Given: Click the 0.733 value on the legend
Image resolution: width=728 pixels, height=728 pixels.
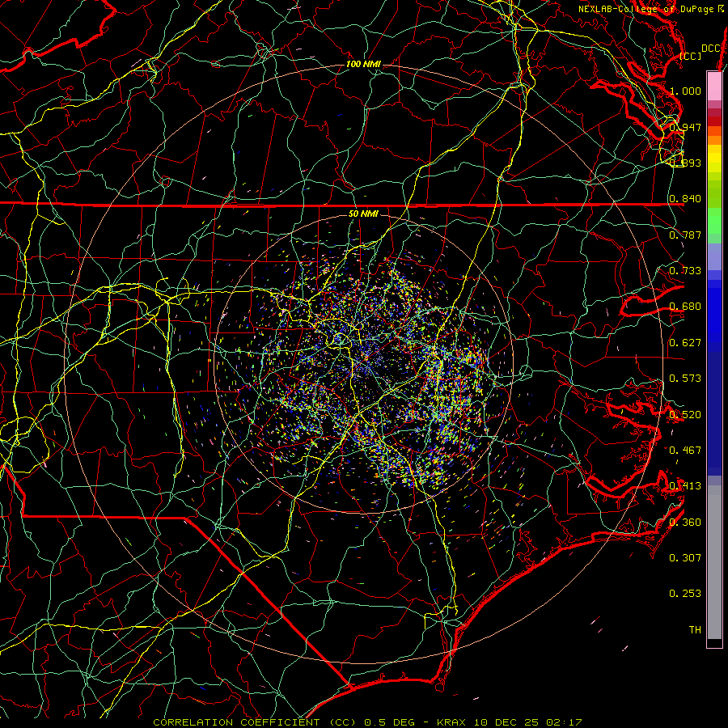Looking at the screenshot, I should (x=685, y=271).
